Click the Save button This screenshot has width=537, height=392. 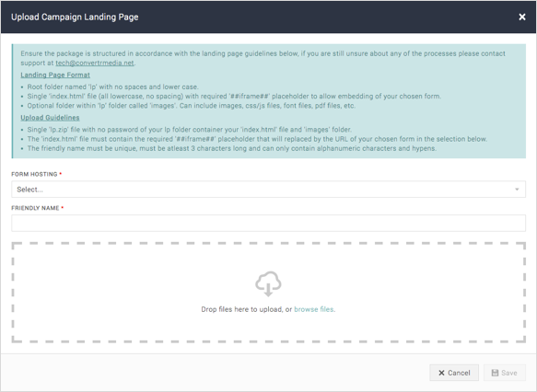click(x=505, y=373)
